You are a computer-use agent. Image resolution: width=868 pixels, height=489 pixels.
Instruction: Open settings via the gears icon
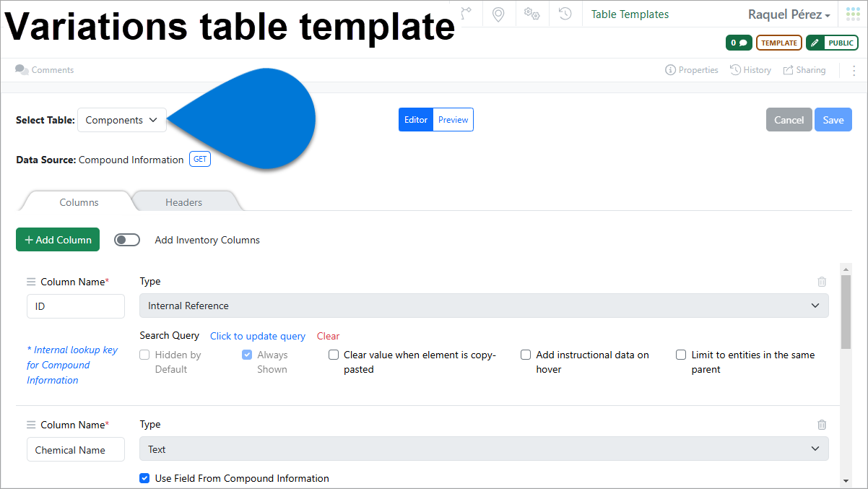click(532, 14)
